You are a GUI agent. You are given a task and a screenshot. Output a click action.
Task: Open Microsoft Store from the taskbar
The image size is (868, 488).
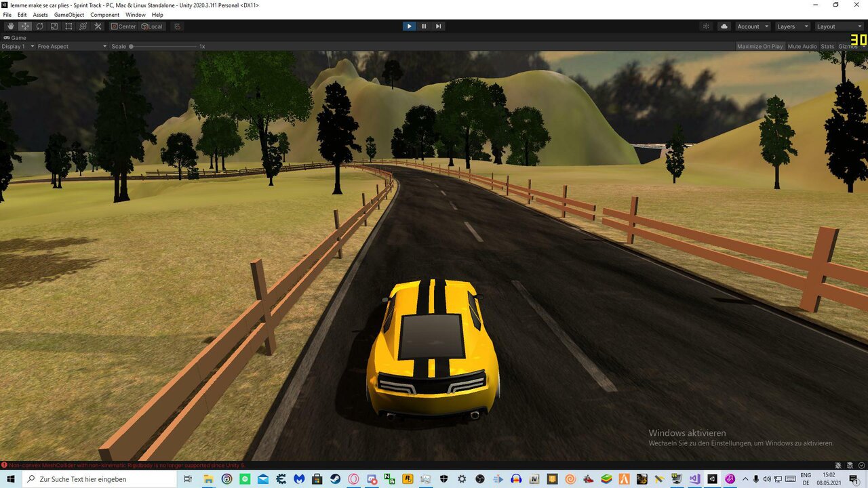coord(317,479)
